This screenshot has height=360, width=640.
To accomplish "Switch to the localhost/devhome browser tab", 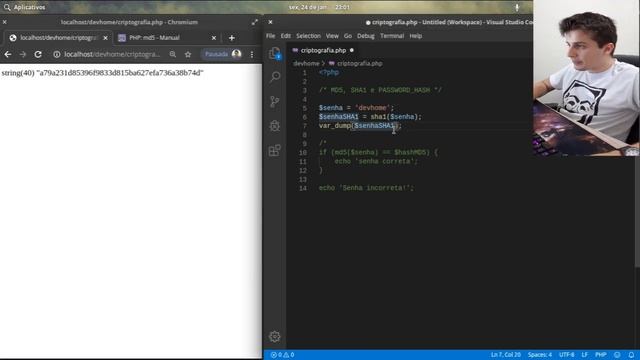I will tap(58, 38).
